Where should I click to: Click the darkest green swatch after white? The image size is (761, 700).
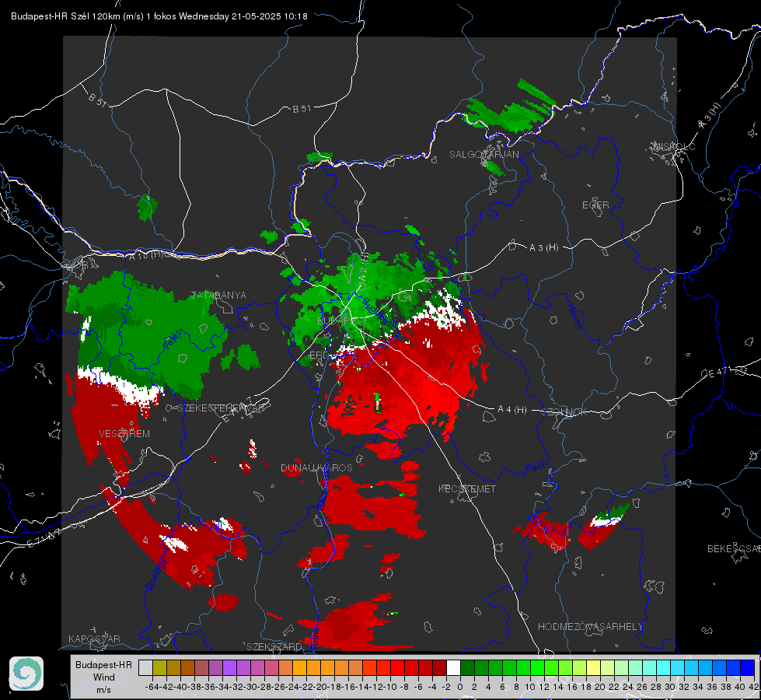click(x=467, y=667)
